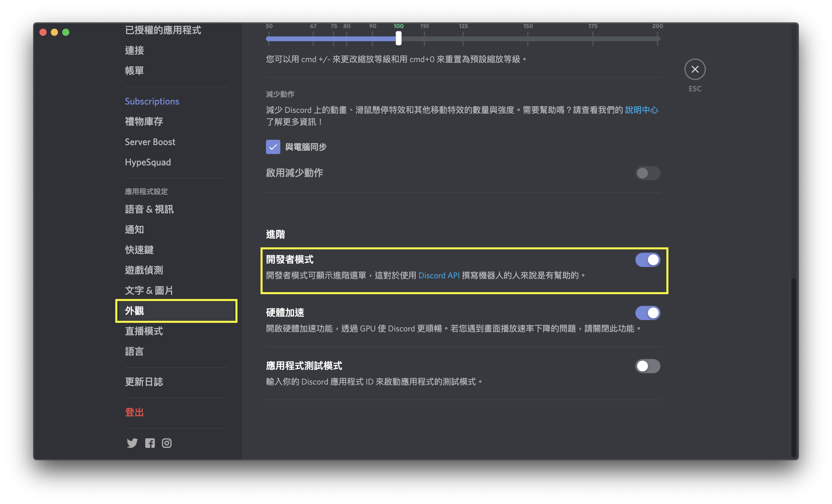The height and width of the screenshot is (504, 832).
Task: Follow the Discord API link
Action: 439,275
